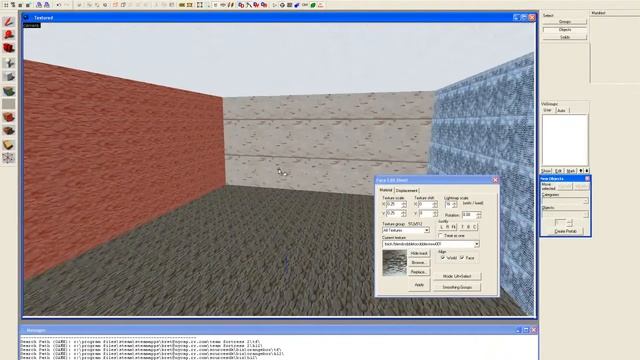Click Justify Right (R) button
This screenshot has height=360, width=640.
tap(447, 227)
